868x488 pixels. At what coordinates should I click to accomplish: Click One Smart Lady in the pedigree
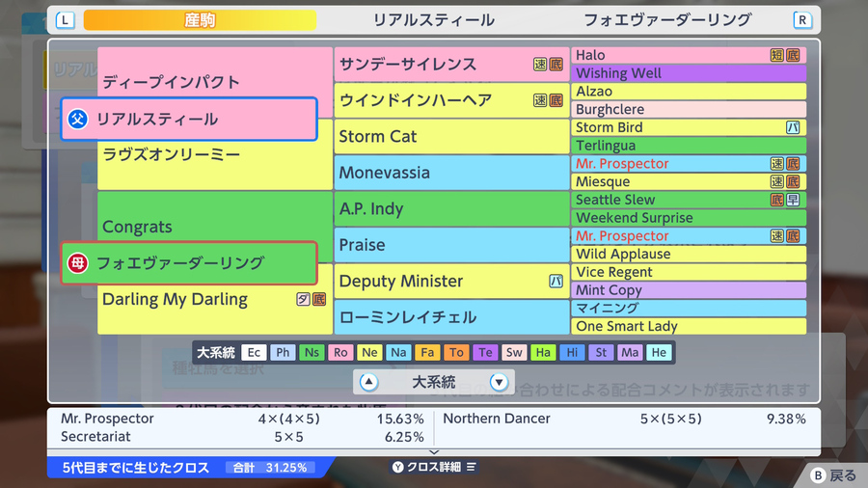[x=689, y=326]
